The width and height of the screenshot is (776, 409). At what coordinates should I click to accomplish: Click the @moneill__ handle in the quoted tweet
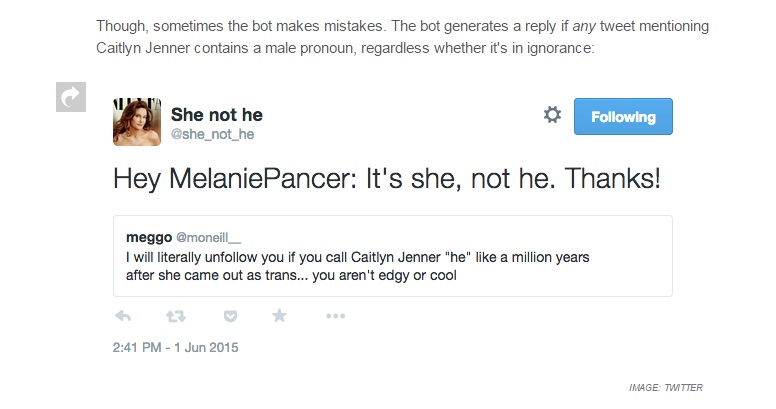coord(211,239)
